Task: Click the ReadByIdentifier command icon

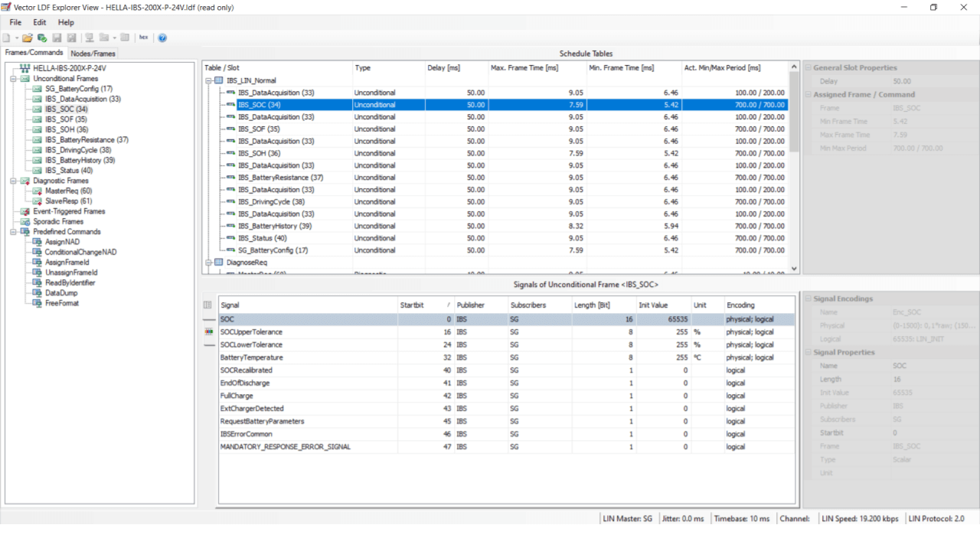Action: pos(37,282)
